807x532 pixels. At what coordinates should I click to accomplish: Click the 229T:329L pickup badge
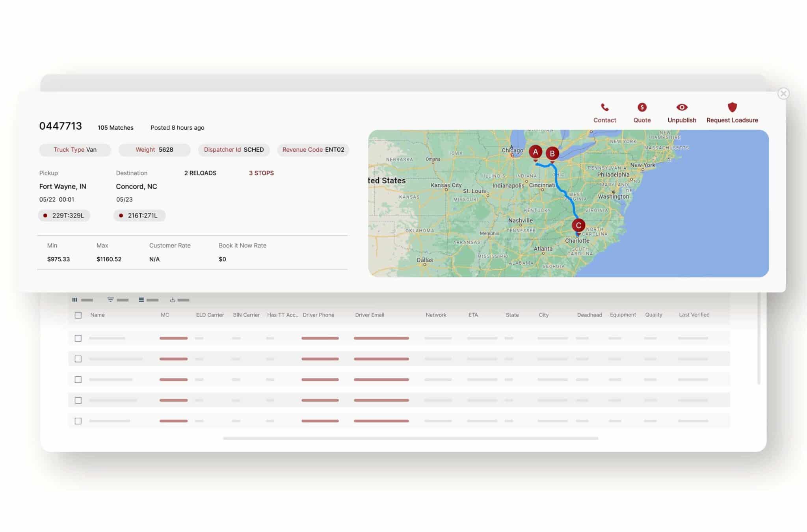(64, 215)
